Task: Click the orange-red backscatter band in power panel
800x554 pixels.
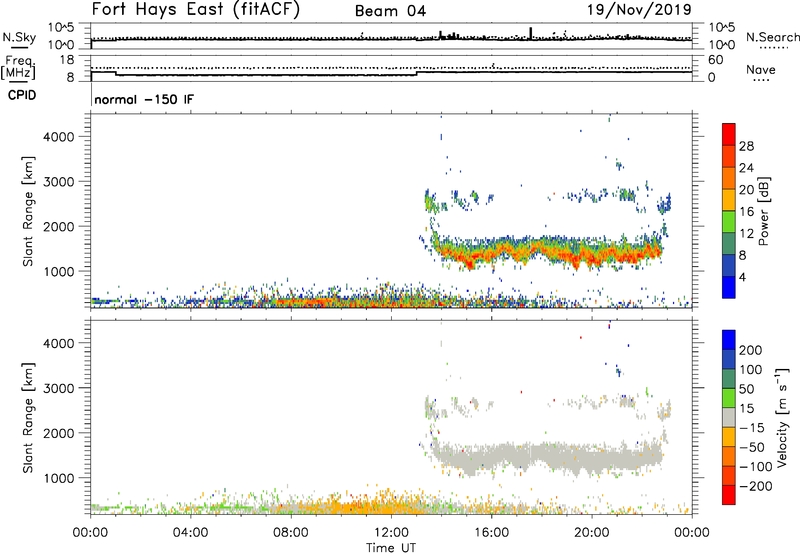Action: pos(546,251)
